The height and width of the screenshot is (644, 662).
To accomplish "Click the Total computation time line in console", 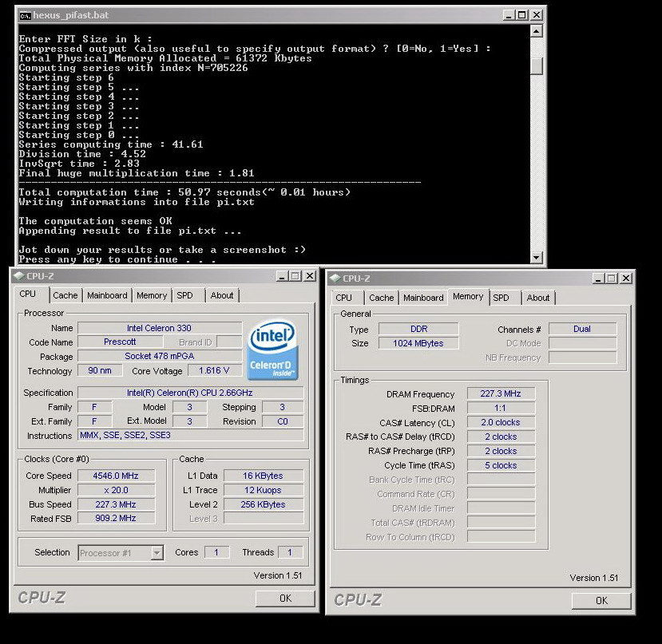I will 184,192.
